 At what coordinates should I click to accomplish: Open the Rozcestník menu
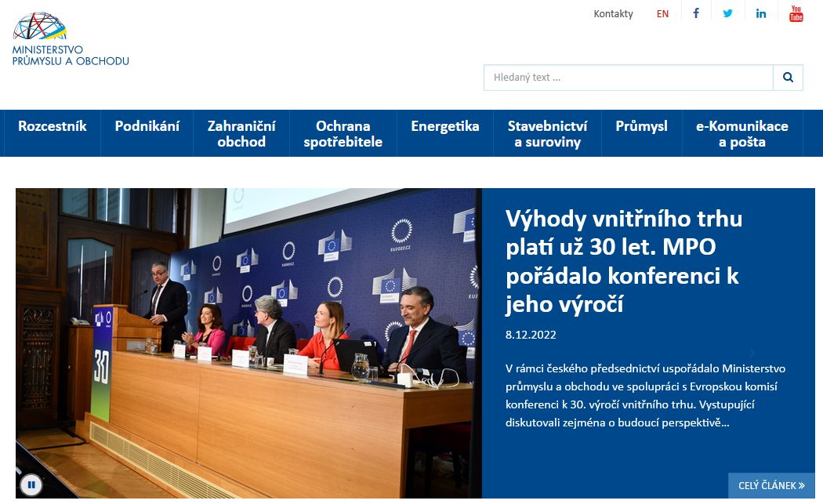(52, 133)
